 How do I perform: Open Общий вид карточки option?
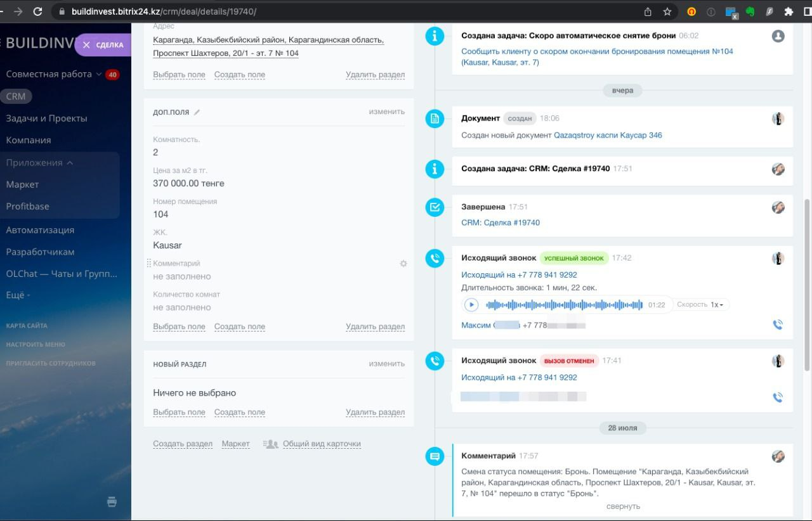coord(322,444)
